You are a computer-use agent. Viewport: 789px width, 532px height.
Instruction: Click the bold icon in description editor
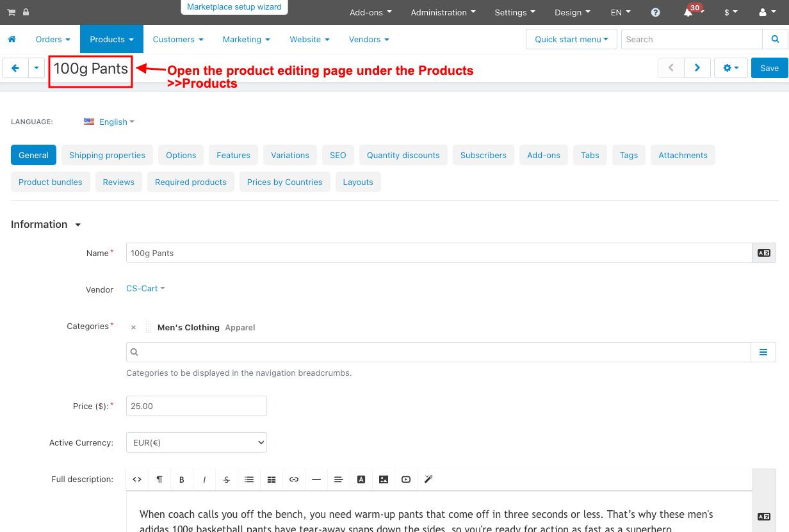(x=182, y=480)
